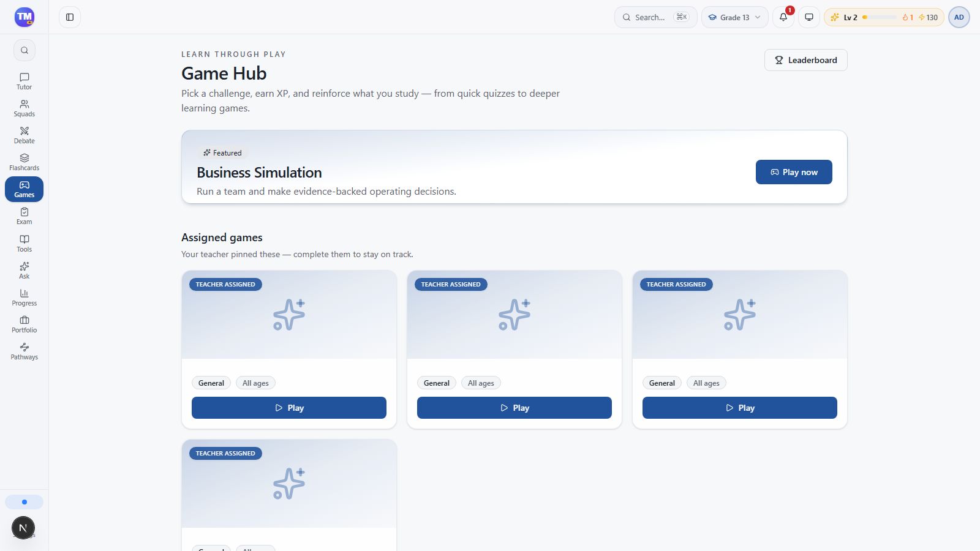980x551 pixels.
Task: Click the streak flame counter
Action: click(908, 17)
